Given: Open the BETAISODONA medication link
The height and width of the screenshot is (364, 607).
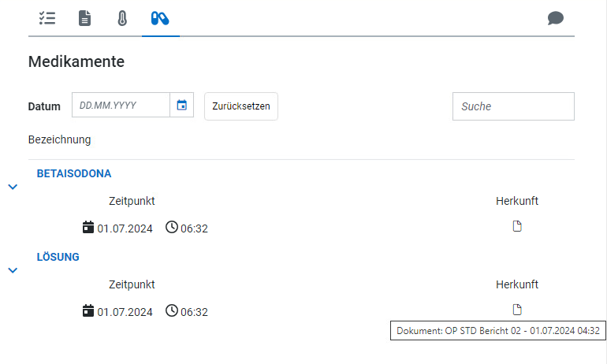Looking at the screenshot, I should tap(74, 173).
